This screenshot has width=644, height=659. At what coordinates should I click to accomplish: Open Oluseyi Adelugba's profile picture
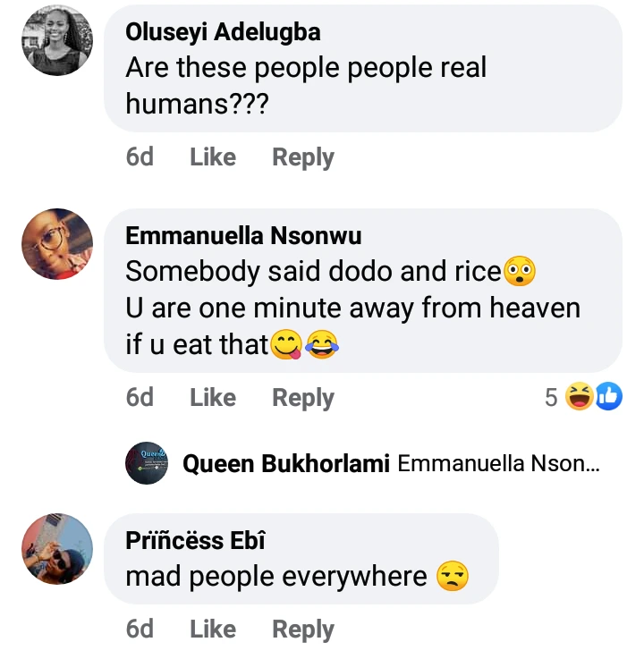pos(57,41)
